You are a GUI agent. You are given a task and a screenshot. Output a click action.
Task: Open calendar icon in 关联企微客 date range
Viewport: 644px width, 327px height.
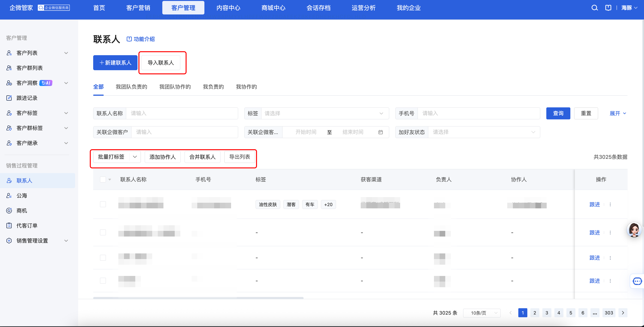pos(380,132)
